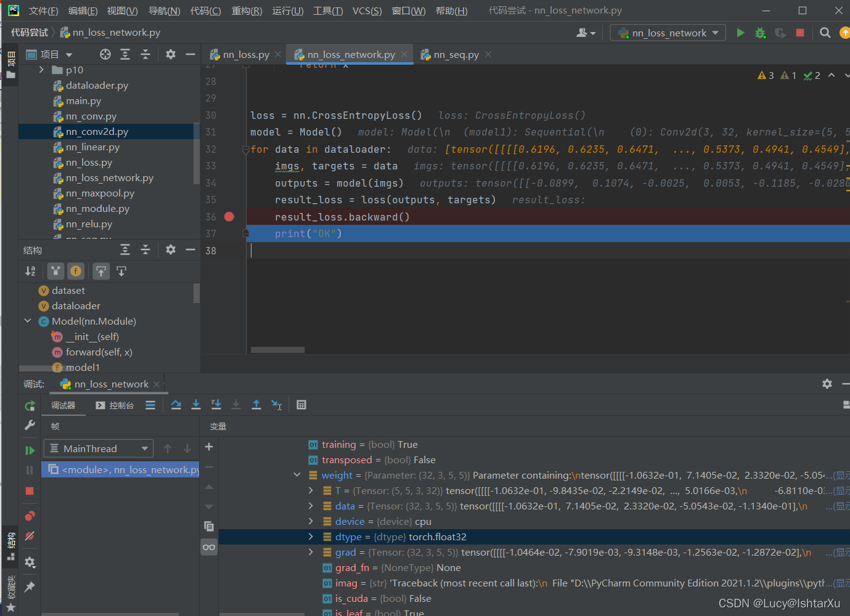Add new watch with plus icon
The width and height of the screenshot is (850, 616).
[x=209, y=447]
